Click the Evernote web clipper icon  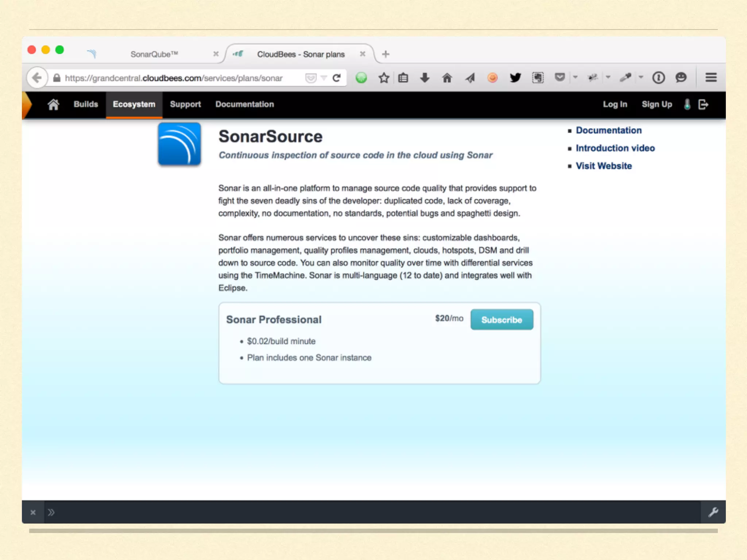(x=538, y=78)
